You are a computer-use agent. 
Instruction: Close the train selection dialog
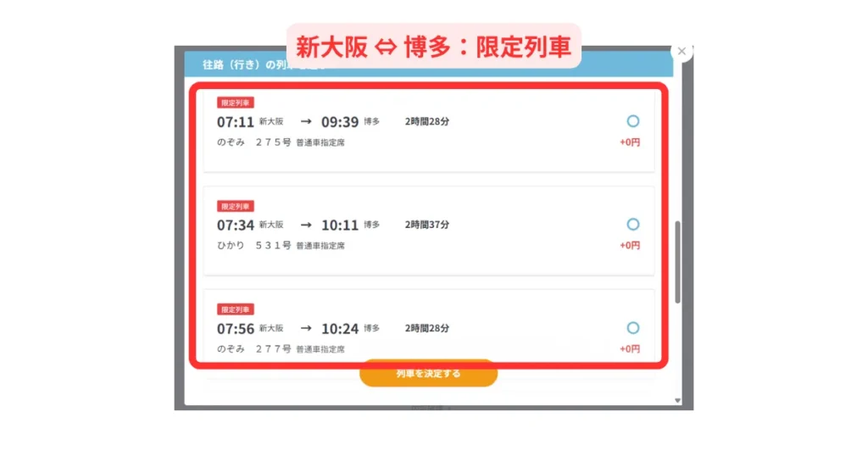click(x=682, y=51)
